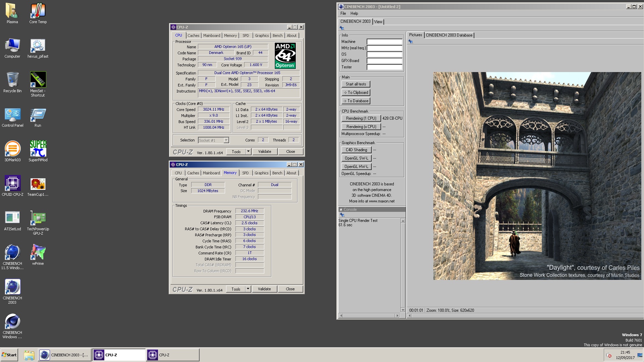The image size is (644, 362).
Task: Click the OS input field
Action: [384, 54]
